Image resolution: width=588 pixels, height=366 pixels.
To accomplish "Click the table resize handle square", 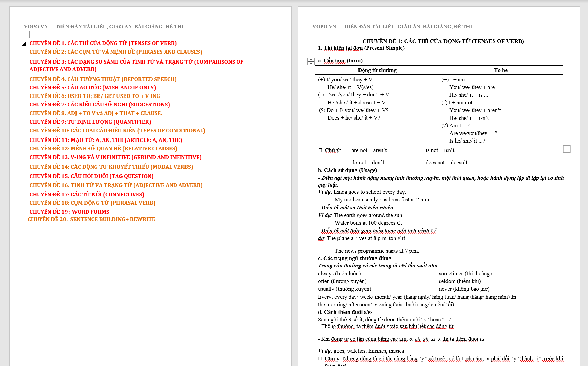I will 566,149.
